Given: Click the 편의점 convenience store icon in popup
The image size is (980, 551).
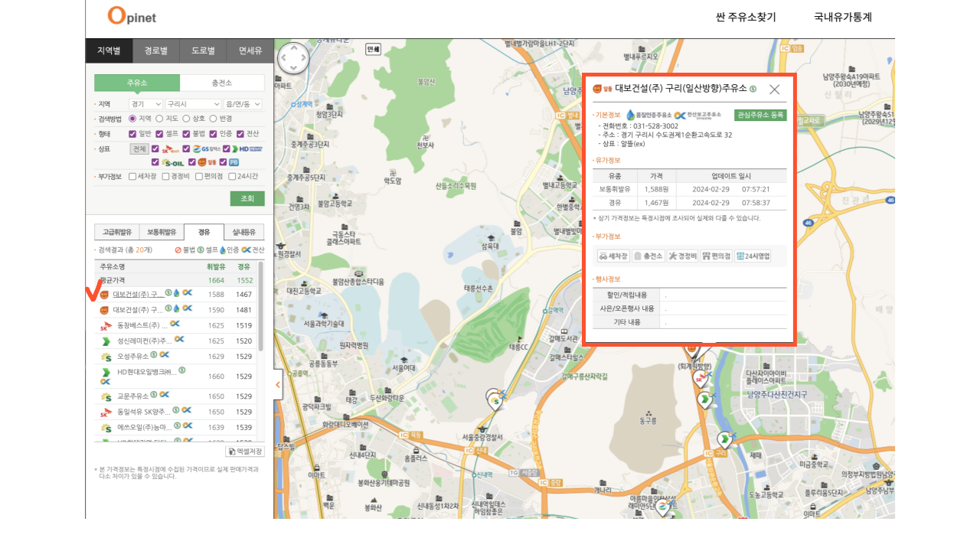Looking at the screenshot, I should point(717,256).
